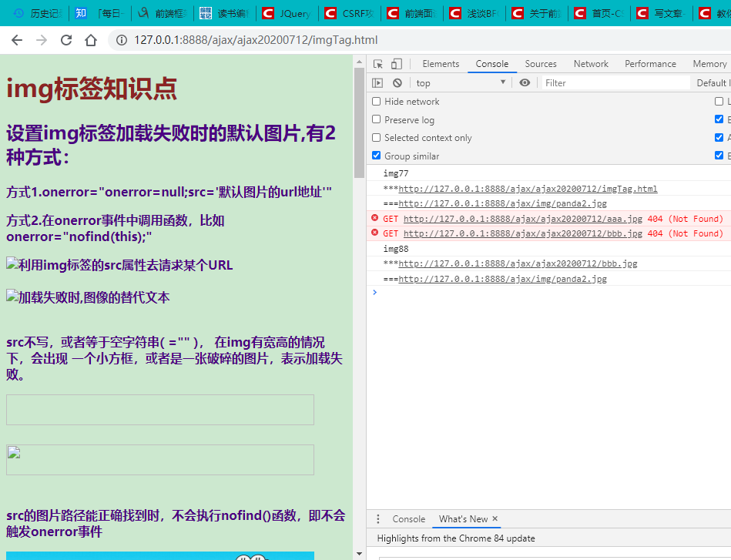Viewport: 731px width, 560px height.
Task: Expand the last console evaluation prompt arrow
Action: (x=375, y=292)
